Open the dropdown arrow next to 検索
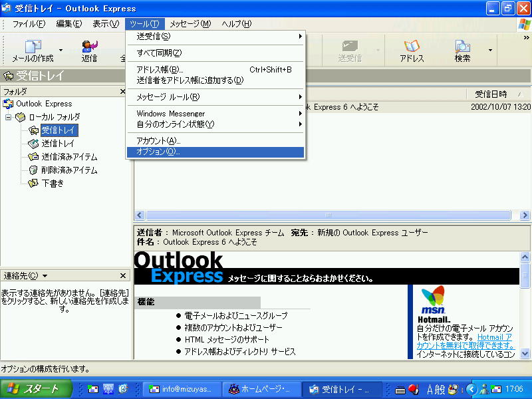 [x=491, y=50]
